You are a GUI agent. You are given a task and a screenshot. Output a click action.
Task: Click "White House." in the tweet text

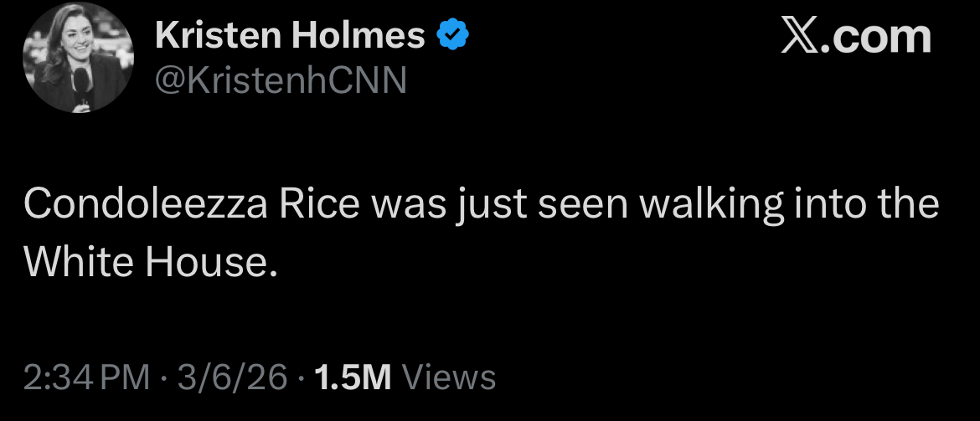[150, 263]
